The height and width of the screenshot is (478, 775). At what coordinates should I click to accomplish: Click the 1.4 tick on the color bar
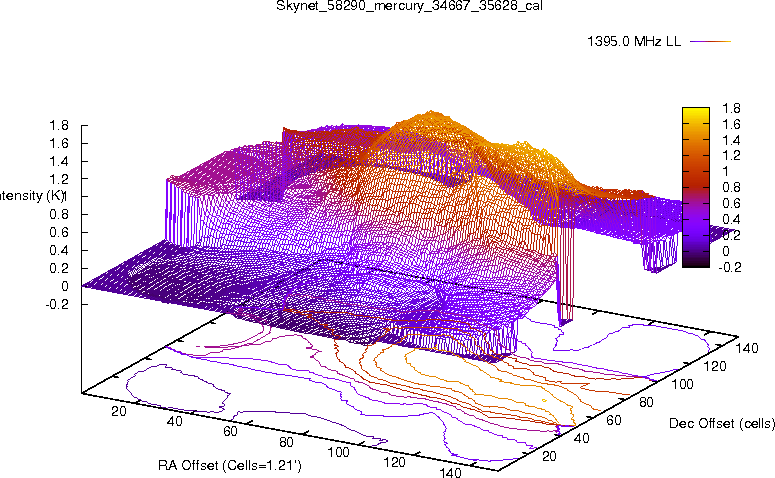(x=731, y=140)
